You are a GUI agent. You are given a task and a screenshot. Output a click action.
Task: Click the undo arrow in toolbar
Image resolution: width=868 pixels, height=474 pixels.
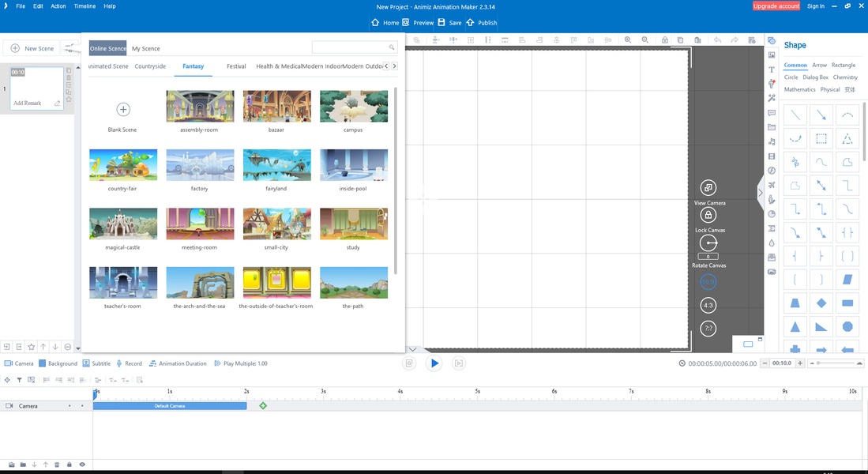(x=717, y=39)
